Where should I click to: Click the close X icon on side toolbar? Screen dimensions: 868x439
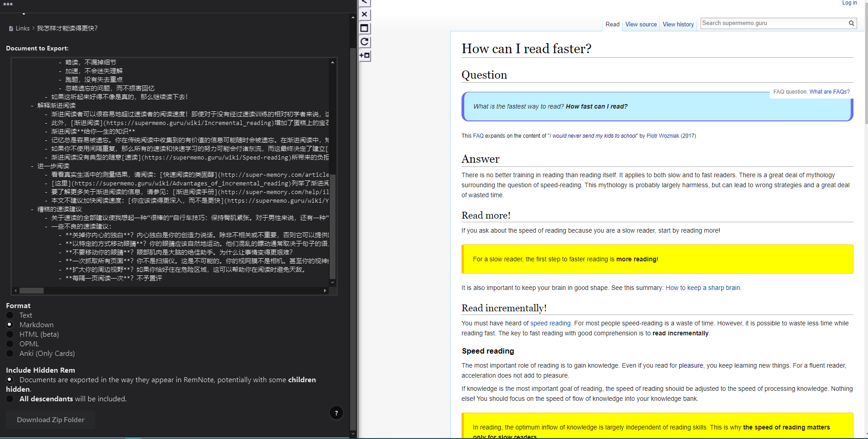pyautogui.click(x=365, y=15)
